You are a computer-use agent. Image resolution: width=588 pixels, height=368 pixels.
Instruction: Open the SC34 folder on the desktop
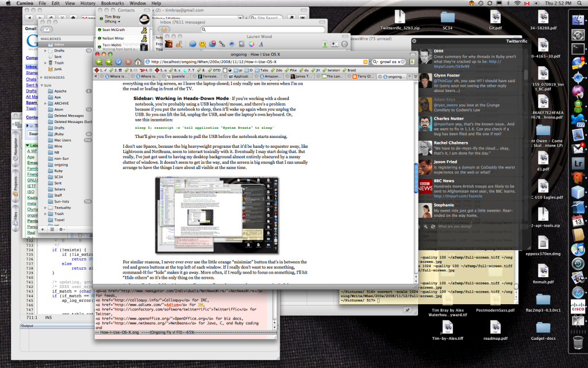coord(447,20)
